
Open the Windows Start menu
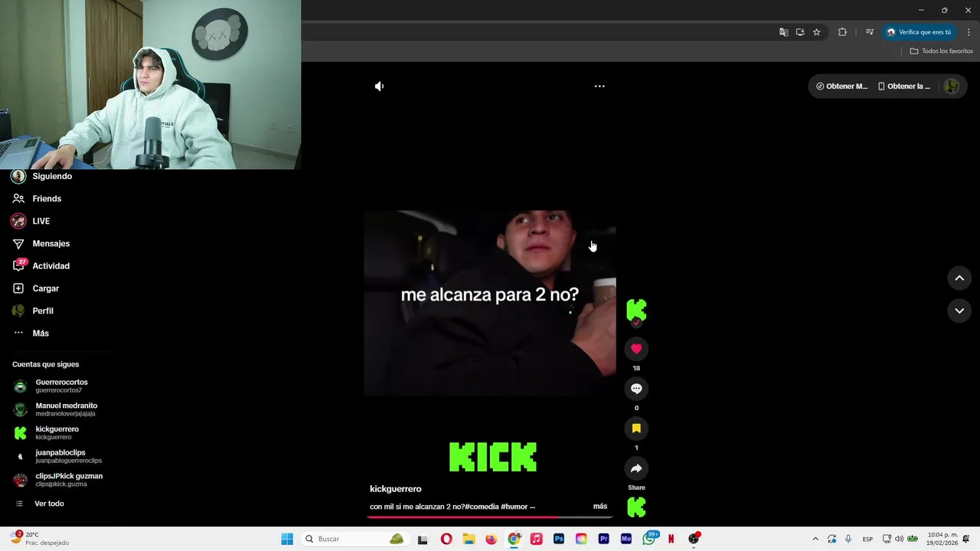(287, 539)
